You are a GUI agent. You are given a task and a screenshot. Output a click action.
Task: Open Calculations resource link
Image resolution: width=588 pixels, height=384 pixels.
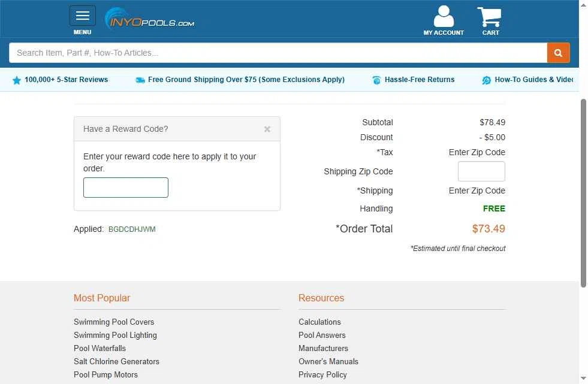[x=319, y=322]
